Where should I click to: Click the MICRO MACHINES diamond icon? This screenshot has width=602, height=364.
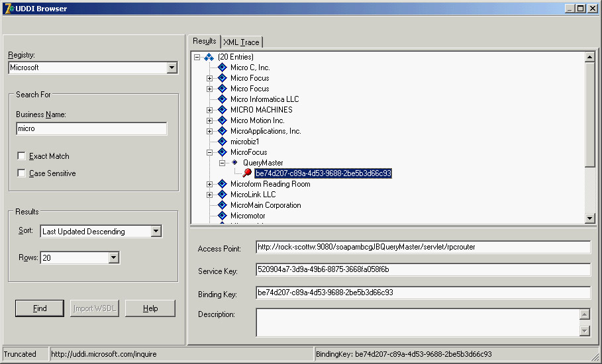coord(222,110)
